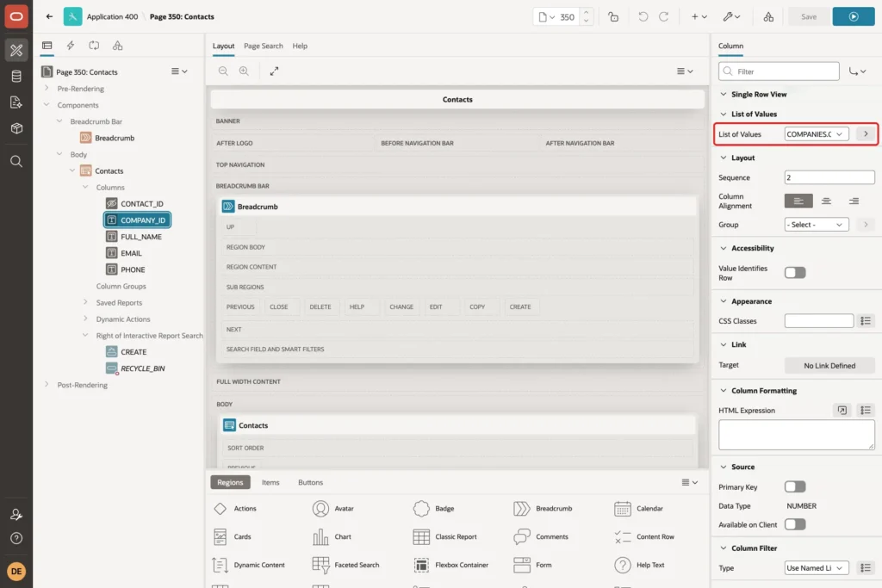Switch to the Page Search tab
This screenshot has height=588, width=882.
(264, 46)
